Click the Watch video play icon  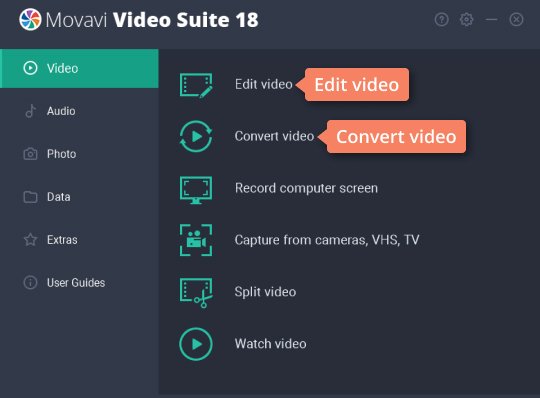pyautogui.click(x=196, y=344)
